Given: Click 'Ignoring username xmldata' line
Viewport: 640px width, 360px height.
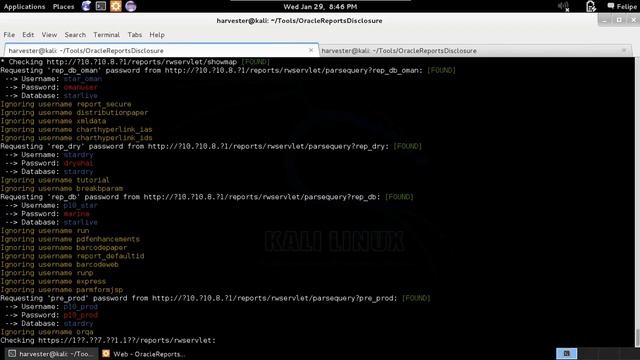Looking at the screenshot, I should point(53,121).
